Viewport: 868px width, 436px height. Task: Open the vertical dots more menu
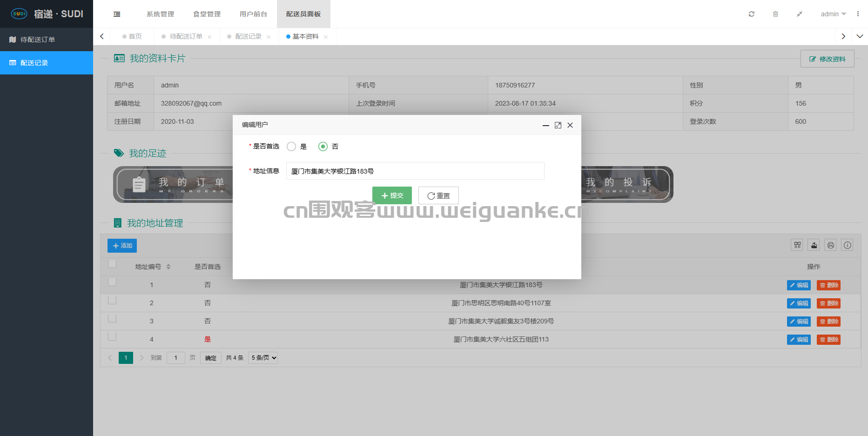[x=858, y=14]
